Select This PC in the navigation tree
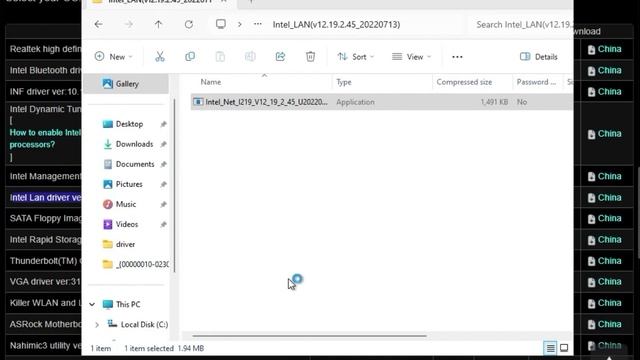 [122, 304]
